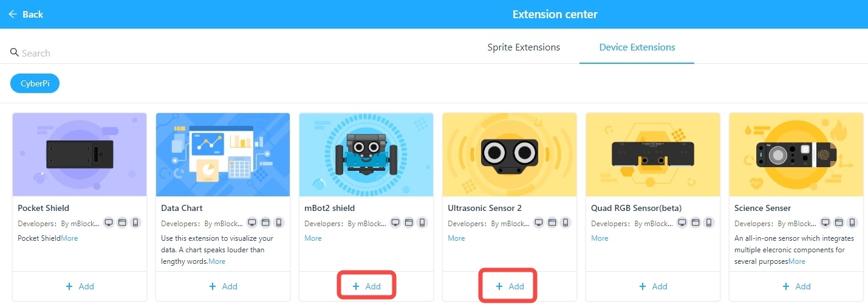Expand More under Pocket Shield description

click(70, 238)
